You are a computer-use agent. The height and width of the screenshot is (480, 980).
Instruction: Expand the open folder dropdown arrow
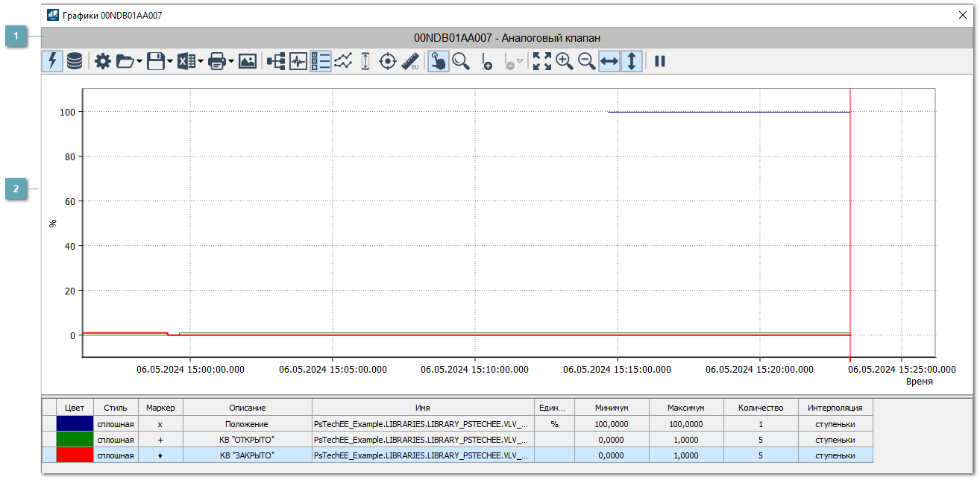[x=139, y=62]
